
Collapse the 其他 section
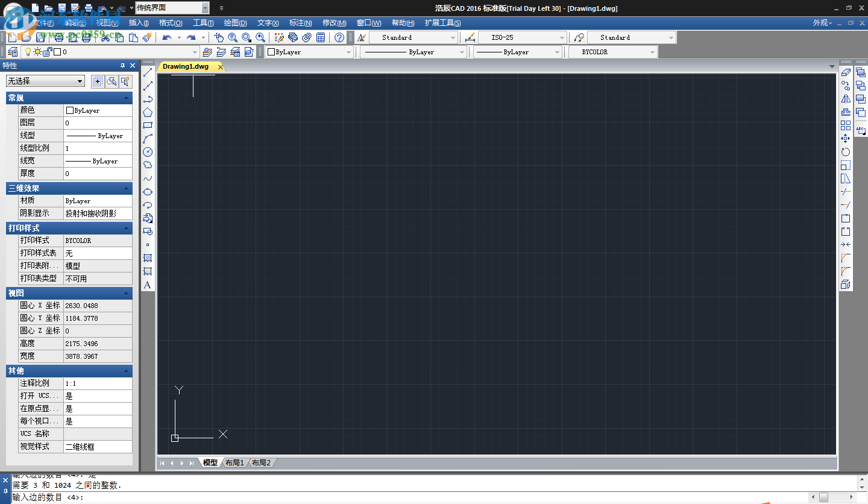pyautogui.click(x=127, y=371)
